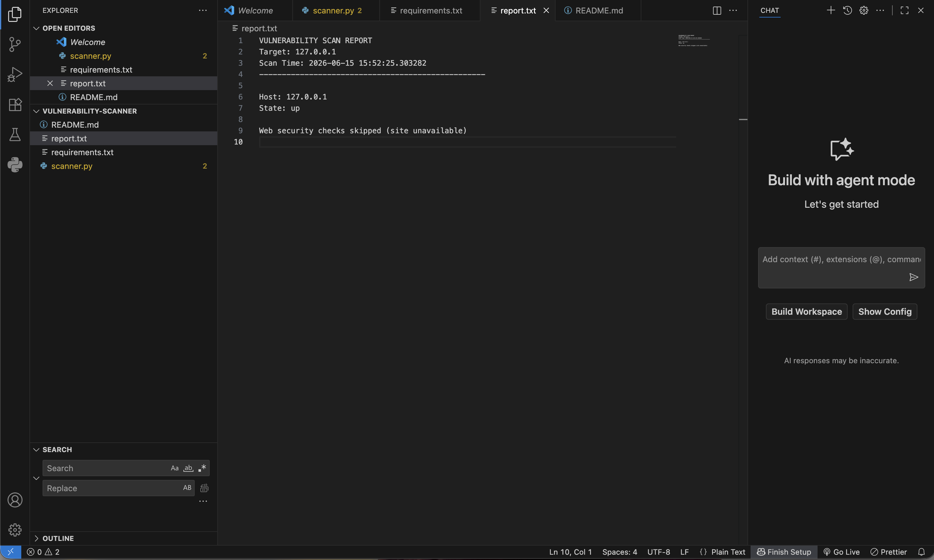Click the Build Workspace button

806,311
